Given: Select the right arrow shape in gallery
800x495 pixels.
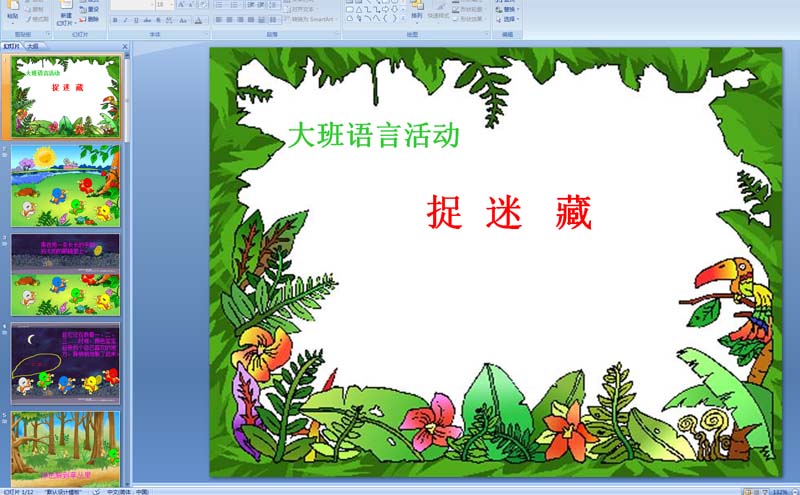Looking at the screenshot, I should pyautogui.click(x=385, y=9).
